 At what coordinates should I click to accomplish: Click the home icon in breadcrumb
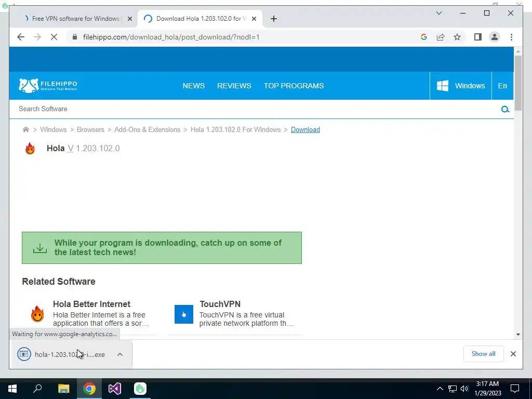pyautogui.click(x=26, y=129)
